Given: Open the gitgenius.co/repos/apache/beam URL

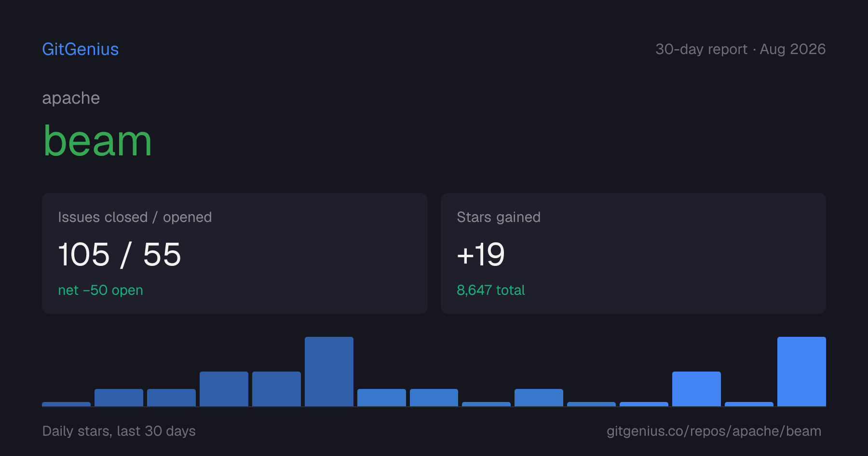Looking at the screenshot, I should click(714, 431).
